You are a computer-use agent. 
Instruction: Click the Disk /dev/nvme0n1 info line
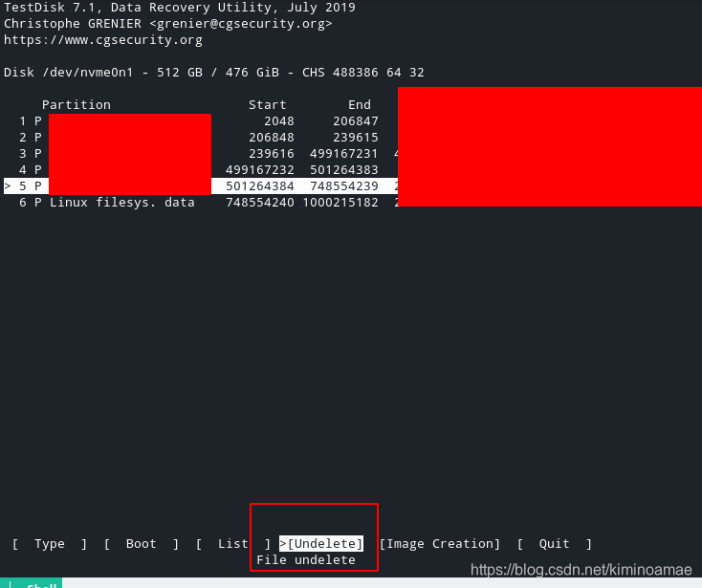click(x=214, y=73)
